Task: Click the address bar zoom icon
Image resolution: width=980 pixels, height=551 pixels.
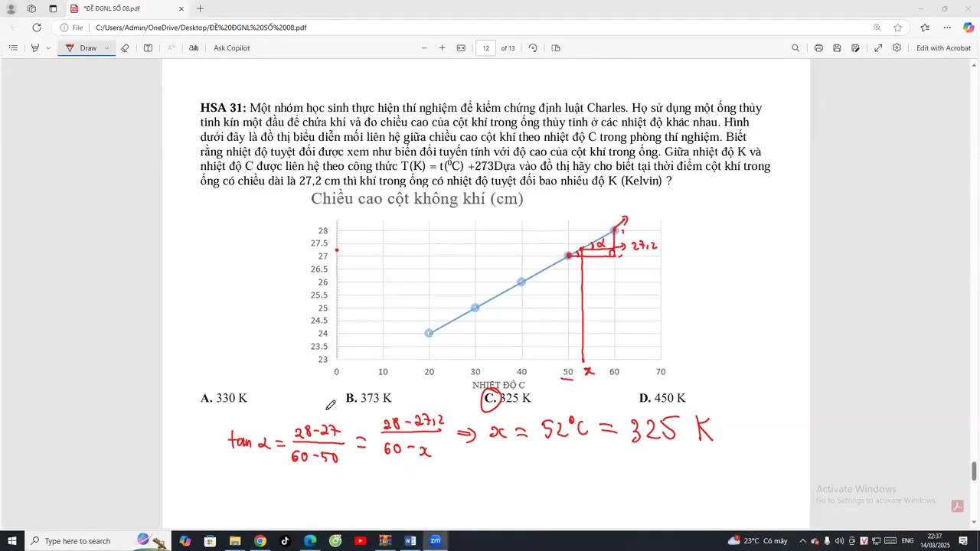Action: (x=877, y=28)
